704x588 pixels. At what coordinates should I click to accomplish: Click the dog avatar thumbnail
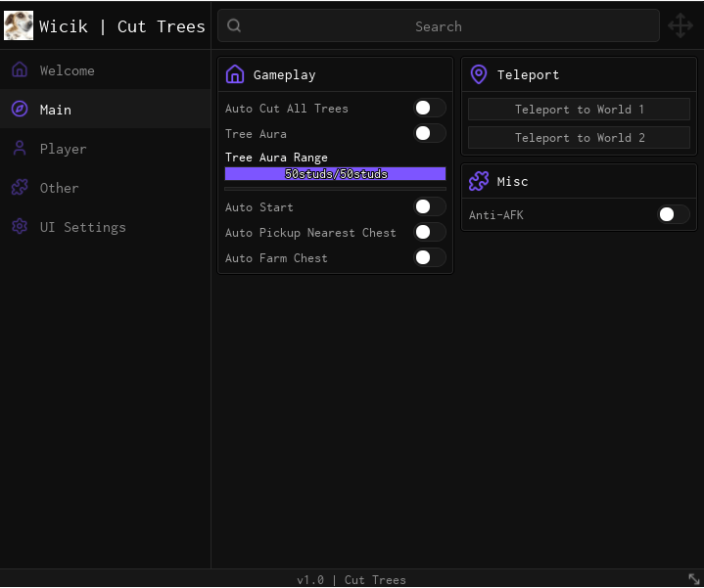[x=19, y=26]
